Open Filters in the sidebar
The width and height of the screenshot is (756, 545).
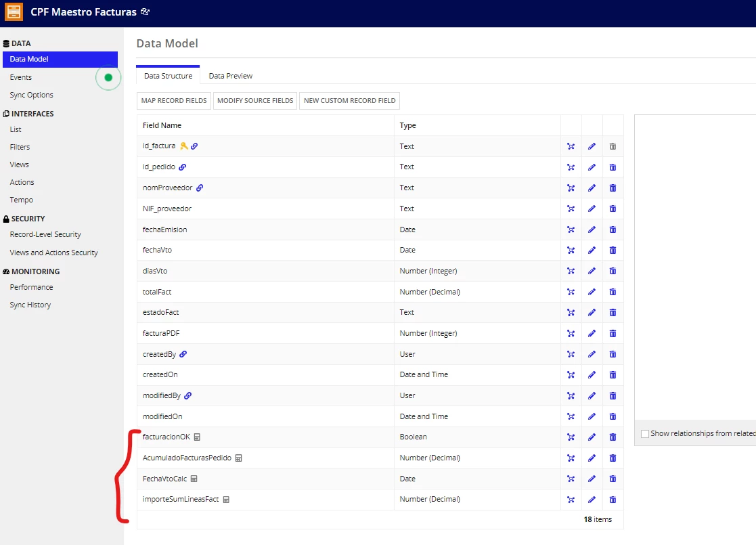[20, 147]
